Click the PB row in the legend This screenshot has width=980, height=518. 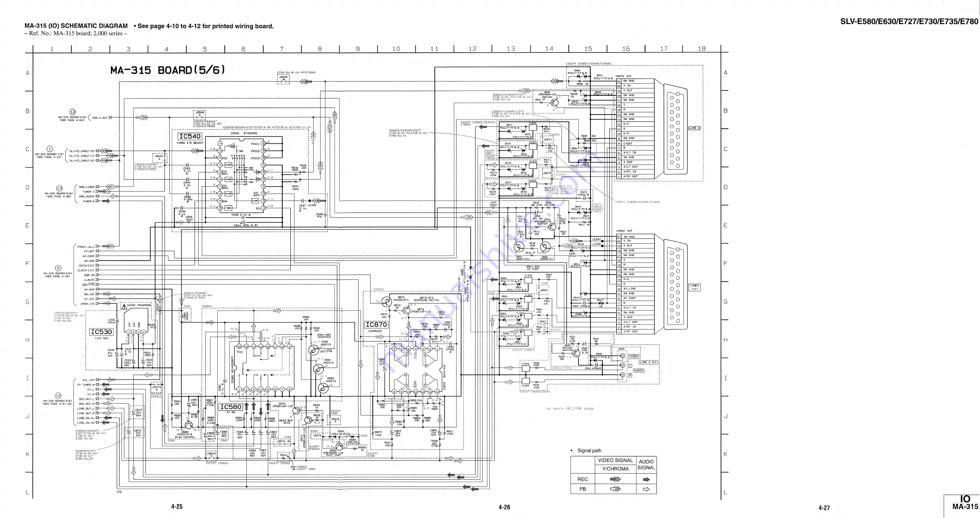point(613,489)
